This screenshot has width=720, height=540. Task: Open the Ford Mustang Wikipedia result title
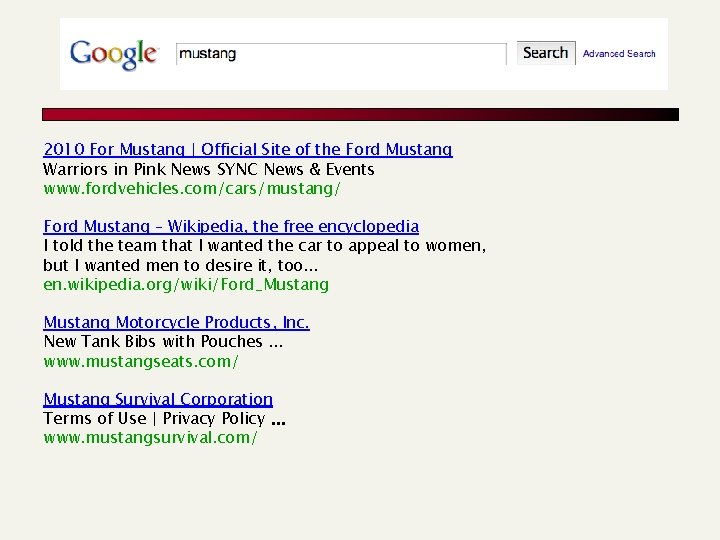[x=231, y=226]
